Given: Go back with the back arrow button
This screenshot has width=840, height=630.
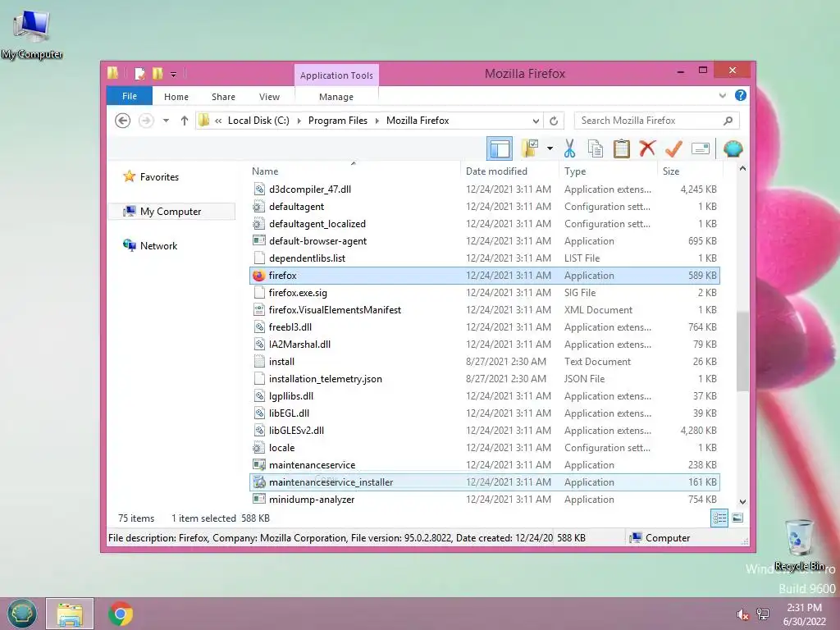Looking at the screenshot, I should coord(123,121).
